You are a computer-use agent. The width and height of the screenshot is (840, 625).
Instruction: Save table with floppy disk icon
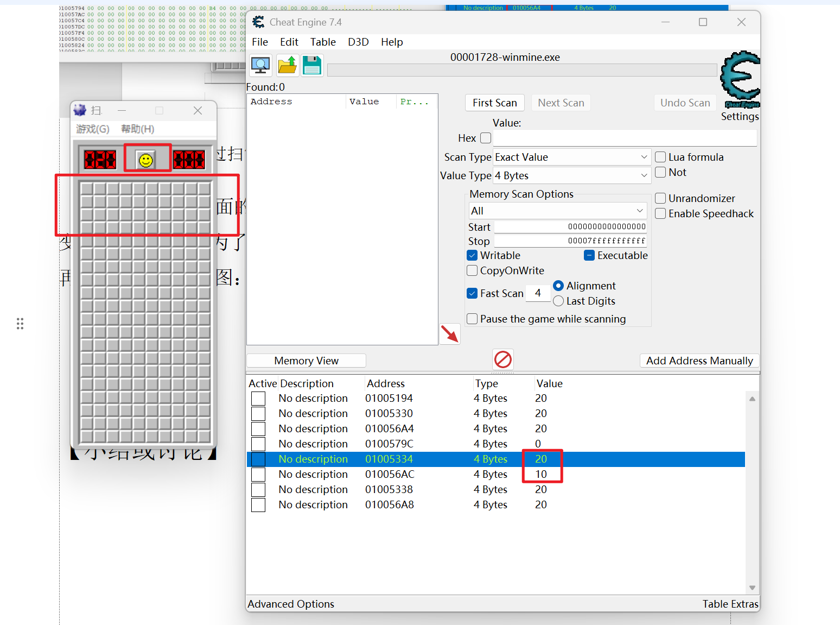[312, 66]
